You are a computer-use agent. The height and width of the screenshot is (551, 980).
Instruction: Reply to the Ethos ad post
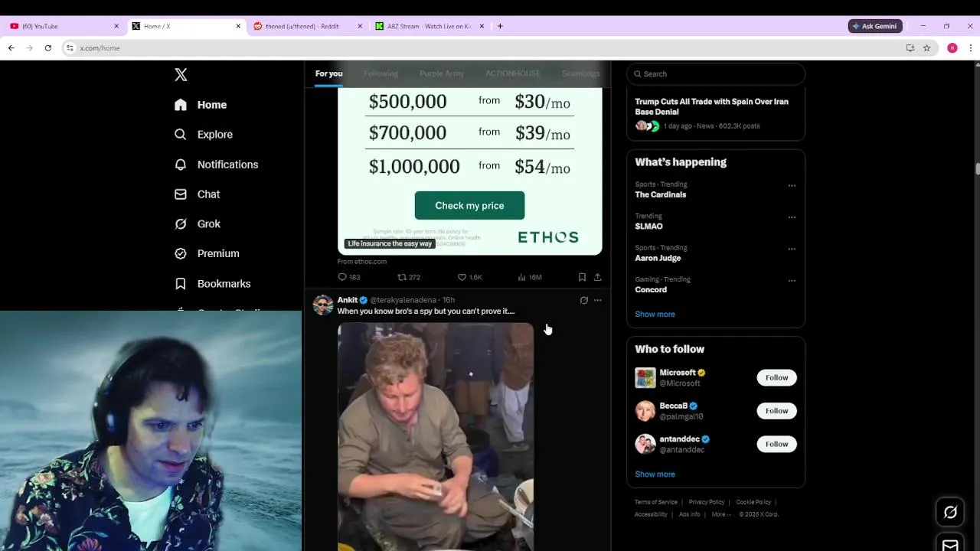click(x=348, y=277)
